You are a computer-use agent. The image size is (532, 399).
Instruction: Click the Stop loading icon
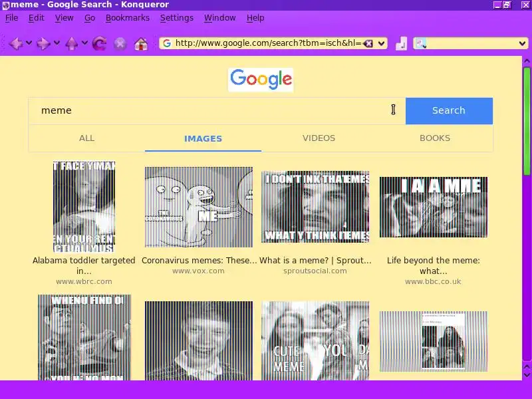[120, 44]
